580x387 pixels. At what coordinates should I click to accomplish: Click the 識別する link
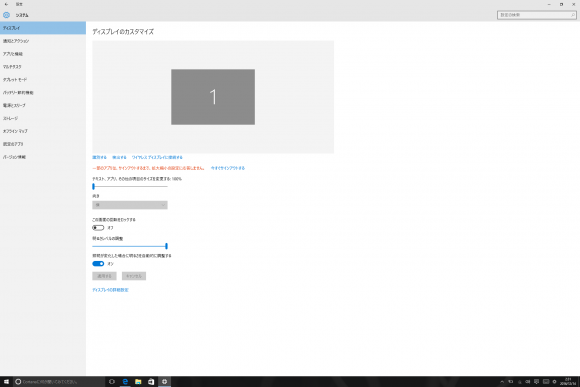click(x=99, y=157)
